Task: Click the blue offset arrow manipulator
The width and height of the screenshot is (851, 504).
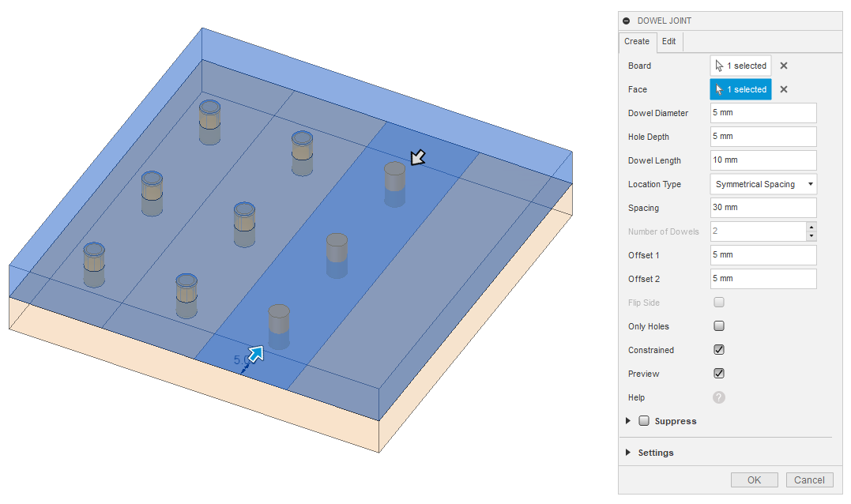Action: point(256,354)
